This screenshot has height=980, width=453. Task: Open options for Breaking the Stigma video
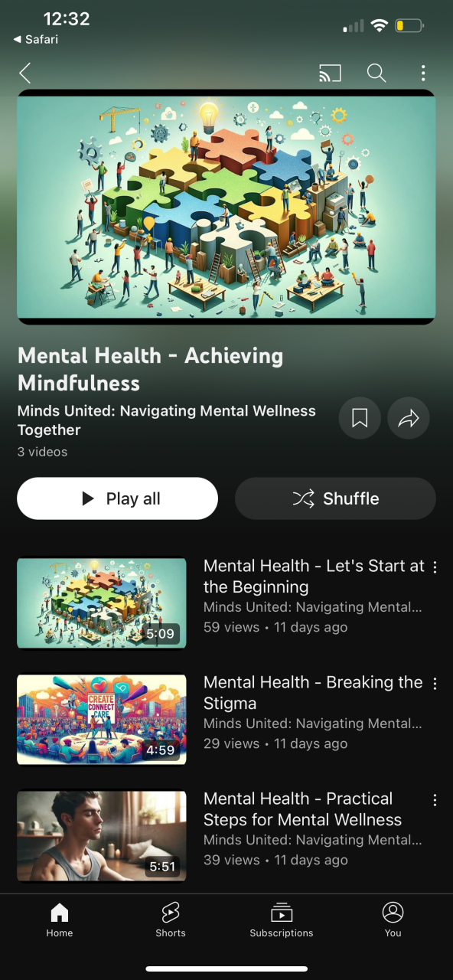[435, 684]
